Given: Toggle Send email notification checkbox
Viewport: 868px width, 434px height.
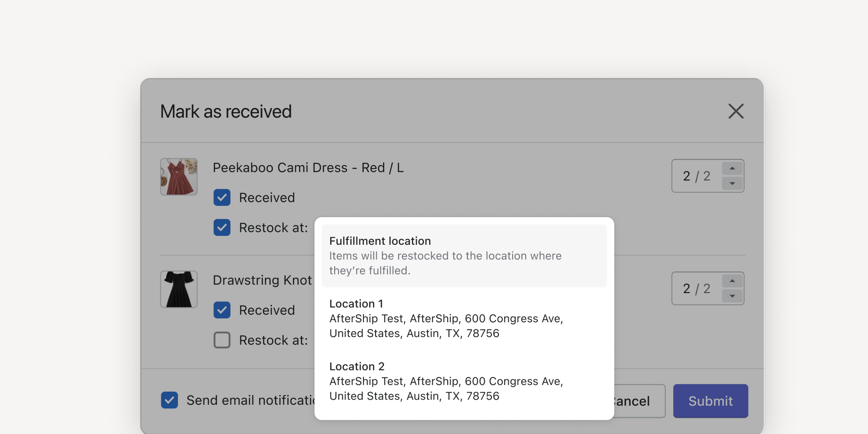Looking at the screenshot, I should [x=169, y=400].
